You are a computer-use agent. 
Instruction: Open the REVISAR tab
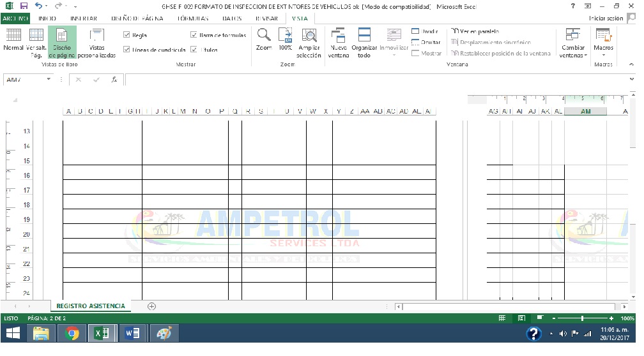(266, 19)
